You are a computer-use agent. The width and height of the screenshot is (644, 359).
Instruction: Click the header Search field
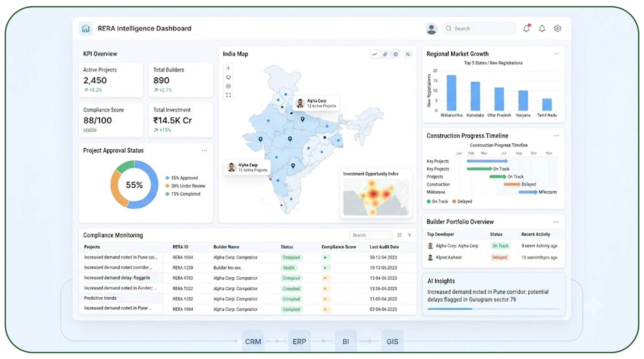coord(479,28)
